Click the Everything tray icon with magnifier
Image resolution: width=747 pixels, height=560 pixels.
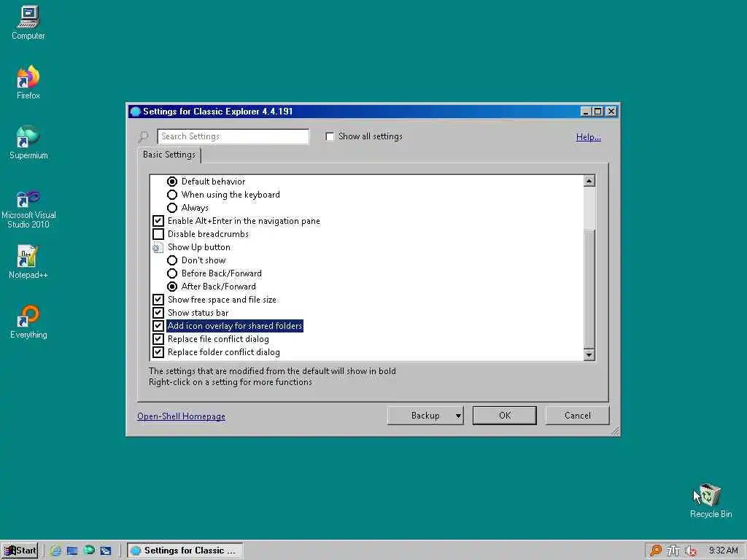point(656,551)
